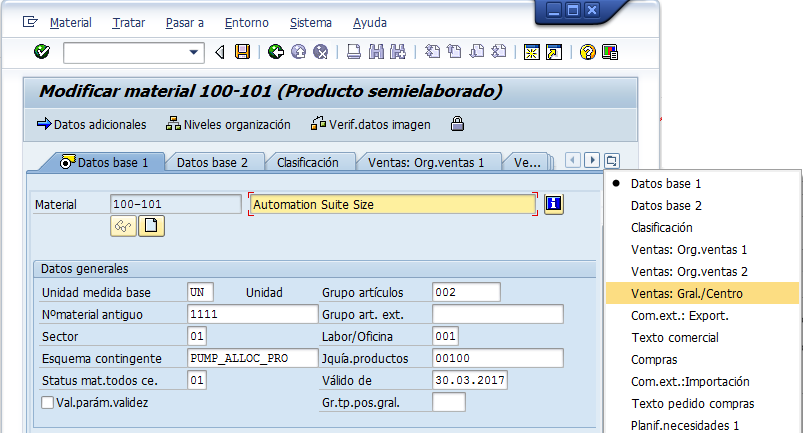Viewport: 803px width, 433px height.
Task: Click the Find Next binoculars icon
Action: coord(398,52)
